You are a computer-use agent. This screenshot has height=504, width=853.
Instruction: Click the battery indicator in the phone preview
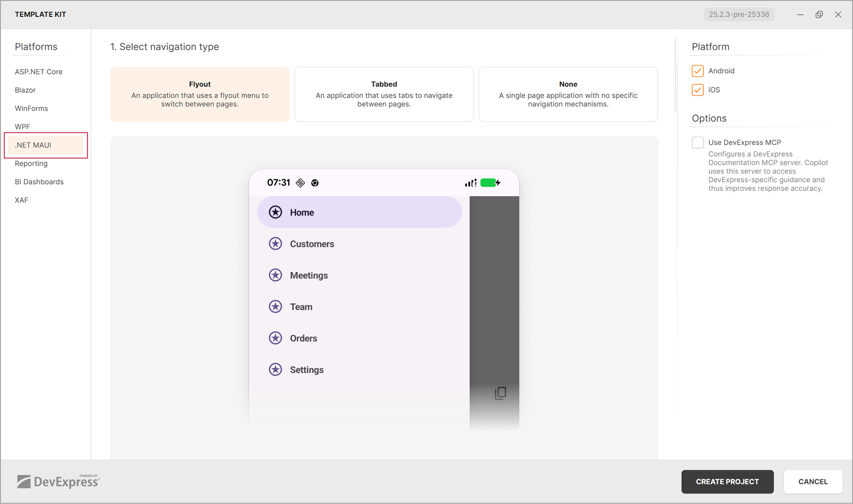tap(490, 182)
